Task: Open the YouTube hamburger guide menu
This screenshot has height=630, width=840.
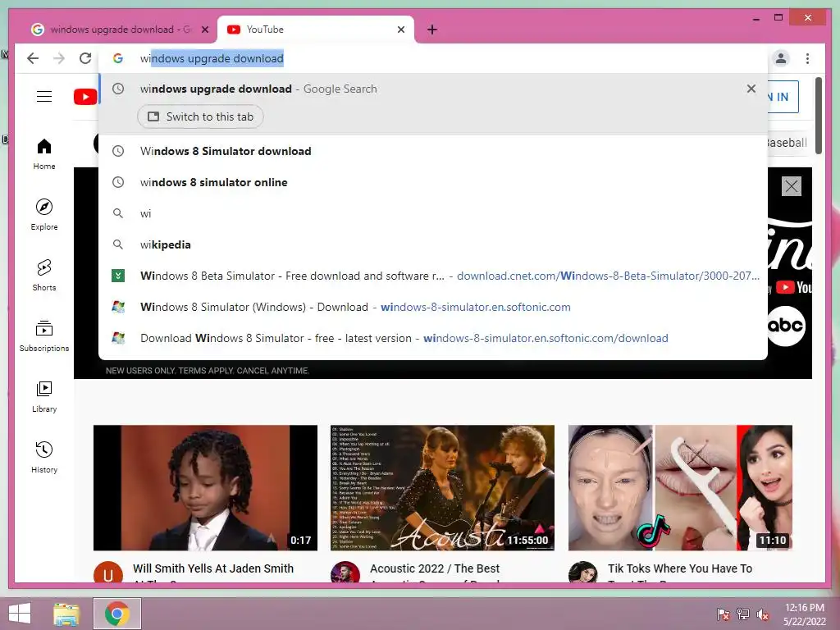Action: click(44, 97)
